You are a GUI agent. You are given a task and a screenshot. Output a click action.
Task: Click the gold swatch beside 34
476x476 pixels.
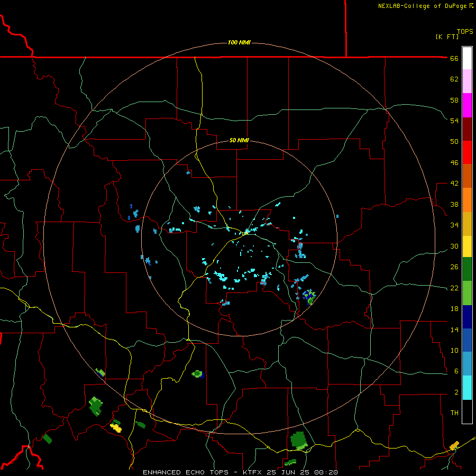click(467, 224)
